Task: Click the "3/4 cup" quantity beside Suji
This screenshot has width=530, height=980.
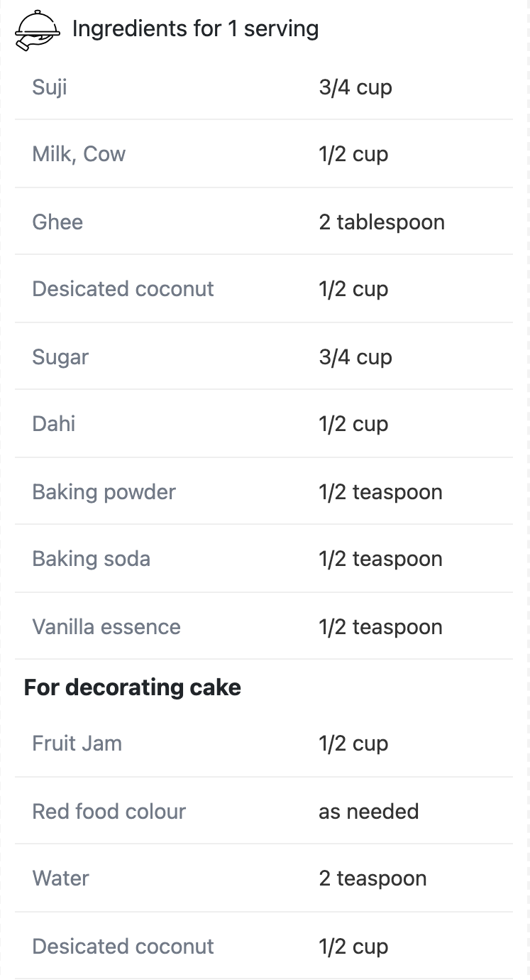Action: tap(355, 87)
